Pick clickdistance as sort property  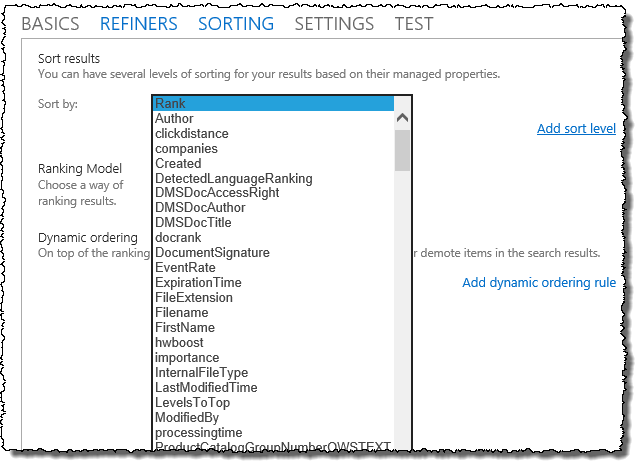[x=191, y=134]
